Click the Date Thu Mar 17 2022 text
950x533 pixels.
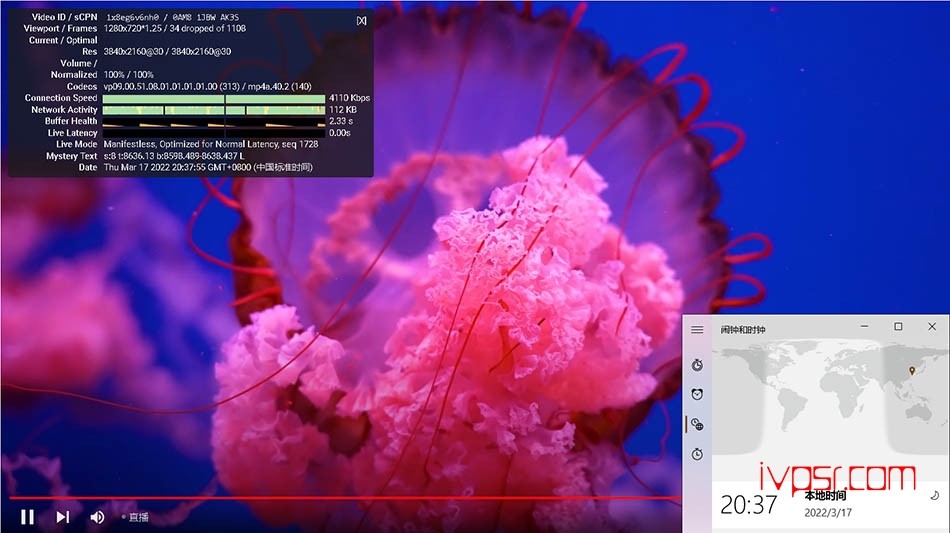coord(208,167)
